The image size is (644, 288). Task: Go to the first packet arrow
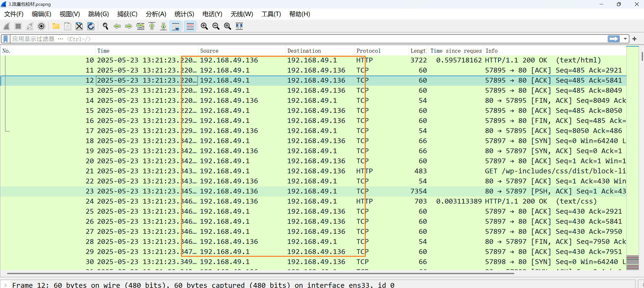click(152, 26)
